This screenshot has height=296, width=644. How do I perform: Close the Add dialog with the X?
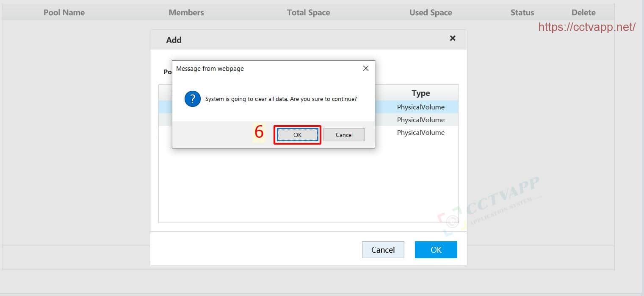tap(453, 38)
